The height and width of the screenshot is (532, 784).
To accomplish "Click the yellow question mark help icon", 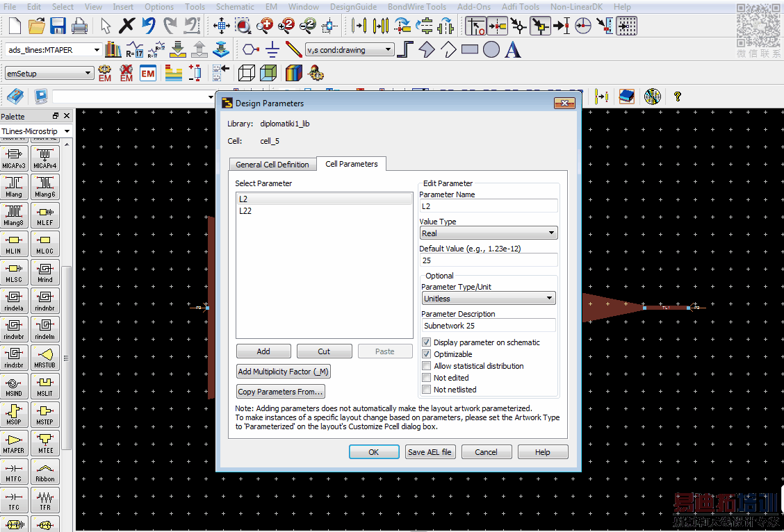I will tap(678, 97).
